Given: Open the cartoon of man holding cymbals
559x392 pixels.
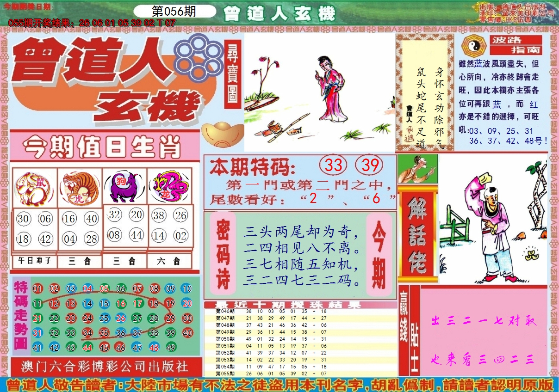Looking at the screenshot, I should [x=493, y=219].
